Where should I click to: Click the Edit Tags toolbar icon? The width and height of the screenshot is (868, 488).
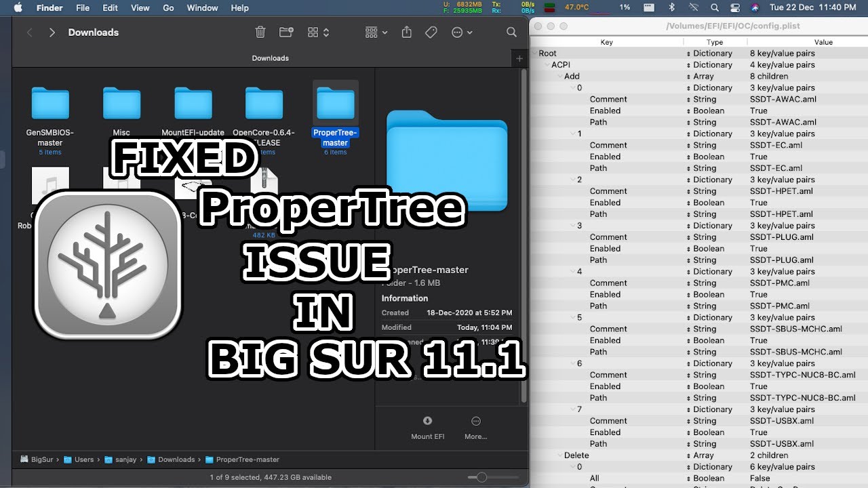[431, 32]
